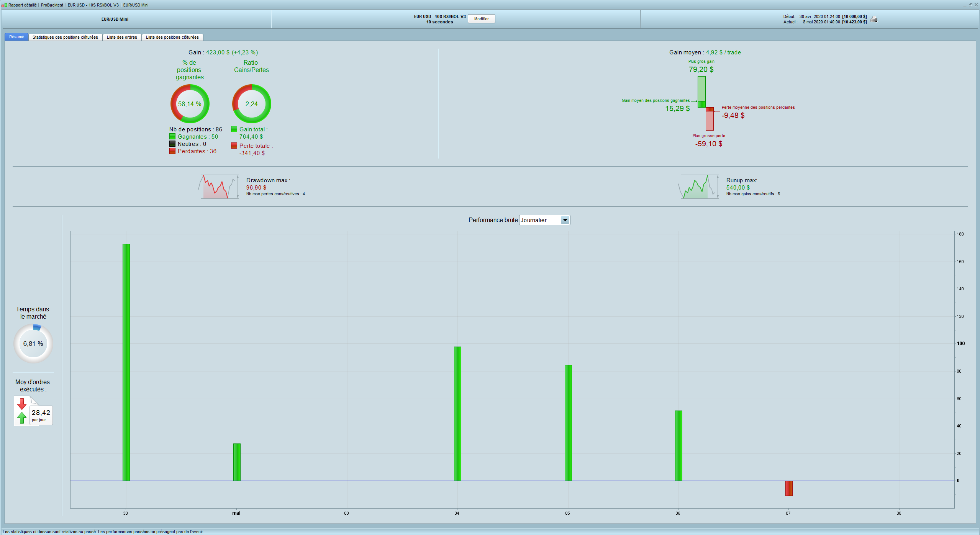Click the red/green executed orders arrows icon
980x535 pixels.
pyautogui.click(x=22, y=411)
